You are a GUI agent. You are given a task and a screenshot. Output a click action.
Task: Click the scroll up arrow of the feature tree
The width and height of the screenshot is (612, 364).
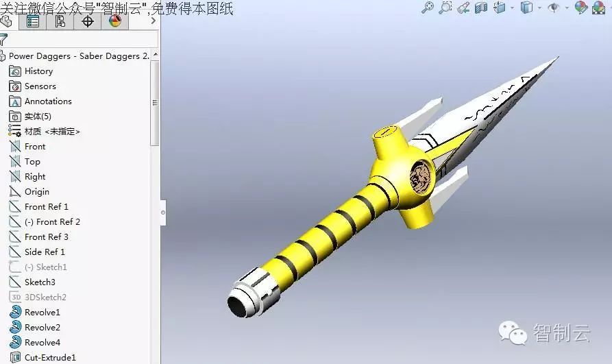156,54
